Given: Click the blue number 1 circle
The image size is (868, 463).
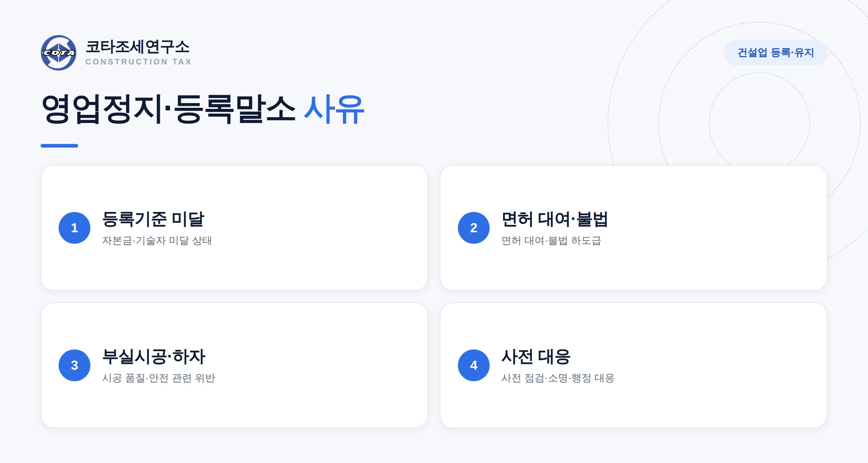Looking at the screenshot, I should (75, 228).
